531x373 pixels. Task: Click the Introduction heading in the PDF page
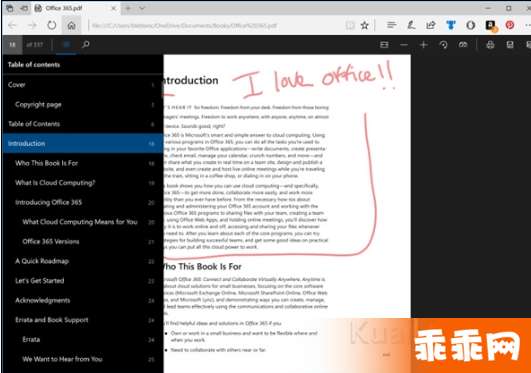[x=191, y=80]
